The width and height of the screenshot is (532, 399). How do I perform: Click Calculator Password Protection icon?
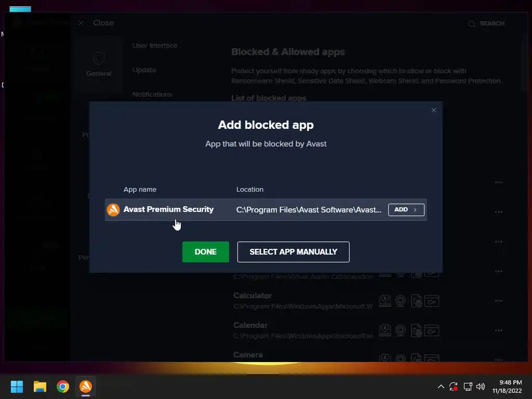point(432,301)
